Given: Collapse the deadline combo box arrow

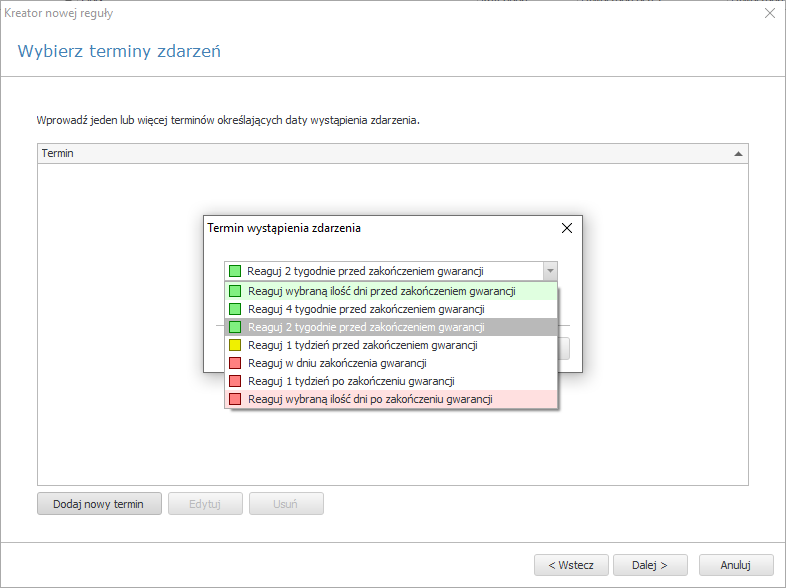Looking at the screenshot, I should tap(550, 271).
